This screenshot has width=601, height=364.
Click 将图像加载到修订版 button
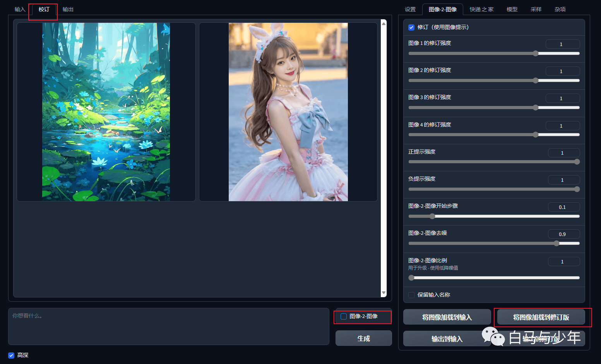pyautogui.click(x=541, y=317)
